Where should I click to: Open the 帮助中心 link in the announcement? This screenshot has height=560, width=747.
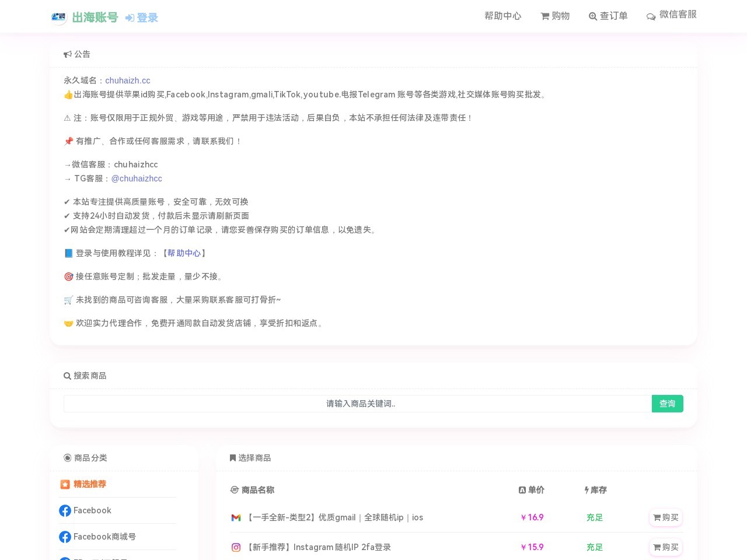[184, 253]
